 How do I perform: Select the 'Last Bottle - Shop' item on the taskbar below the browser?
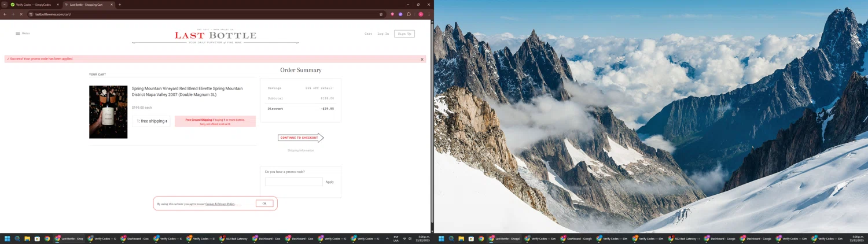tap(69, 238)
